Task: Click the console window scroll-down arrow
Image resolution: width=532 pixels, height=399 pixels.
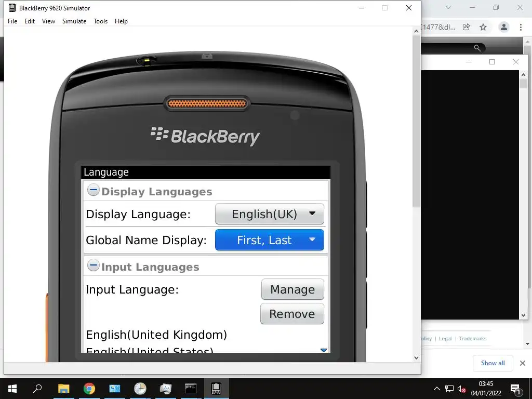Action: [523, 315]
